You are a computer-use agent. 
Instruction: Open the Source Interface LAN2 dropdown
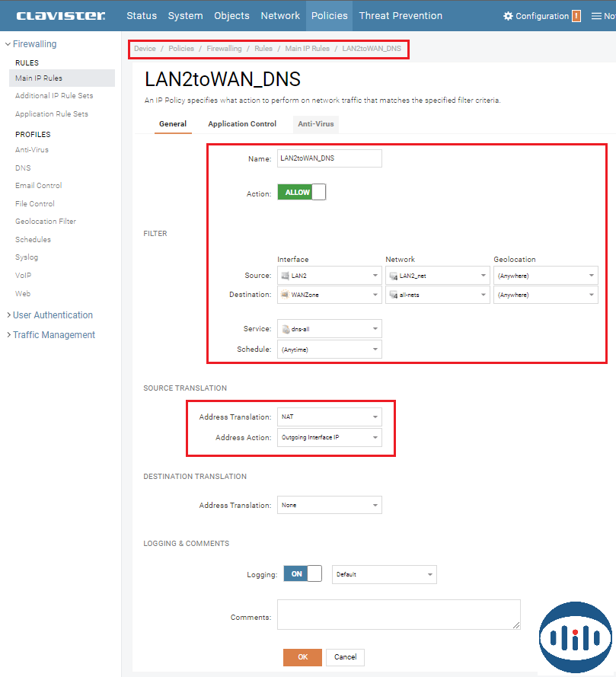click(x=329, y=276)
